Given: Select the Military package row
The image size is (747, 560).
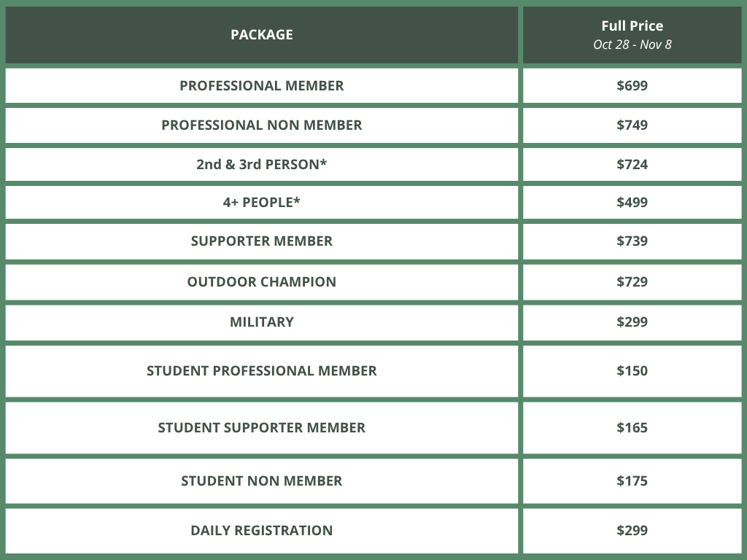Looking at the screenshot, I should pos(261,322).
